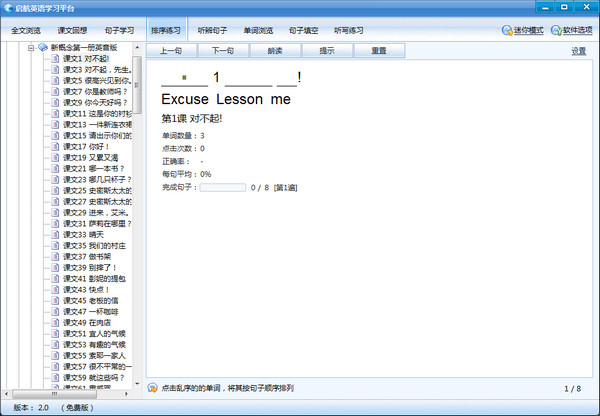Click the document icon beside 课文5

tap(55, 81)
